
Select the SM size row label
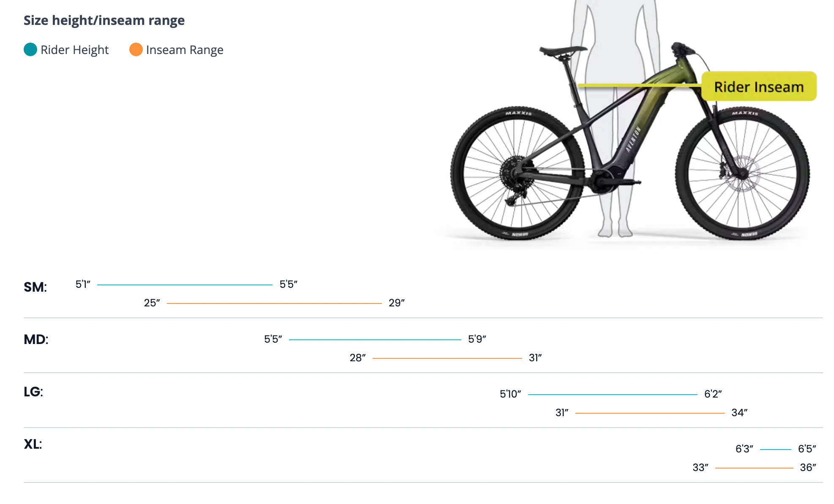(35, 287)
